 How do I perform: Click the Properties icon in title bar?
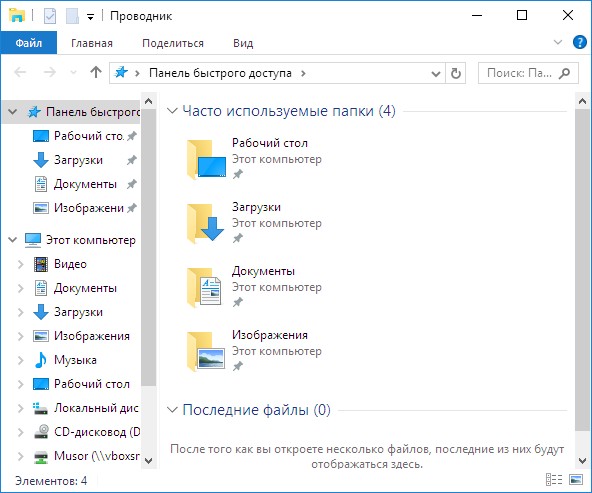[x=50, y=16]
